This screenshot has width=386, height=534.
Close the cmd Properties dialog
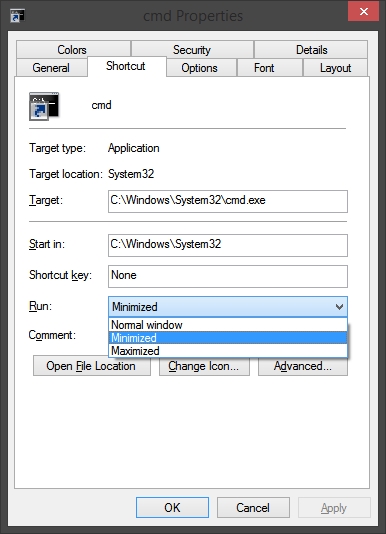(364, 12)
